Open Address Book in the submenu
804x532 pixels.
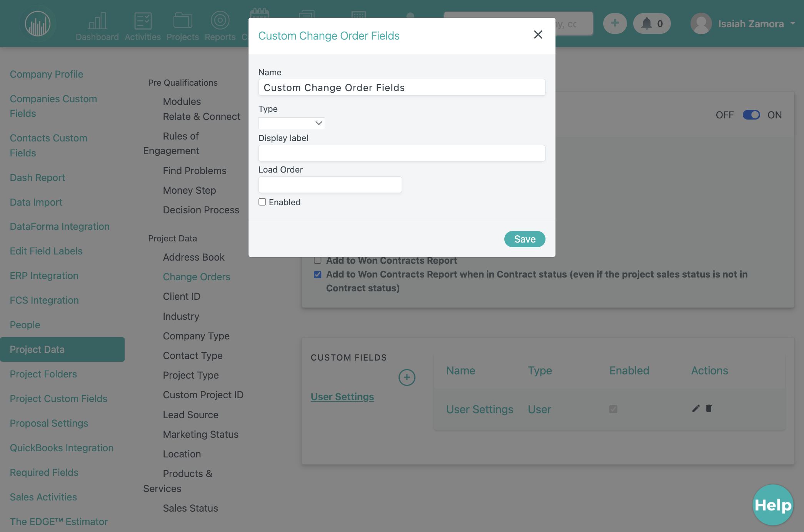(193, 257)
